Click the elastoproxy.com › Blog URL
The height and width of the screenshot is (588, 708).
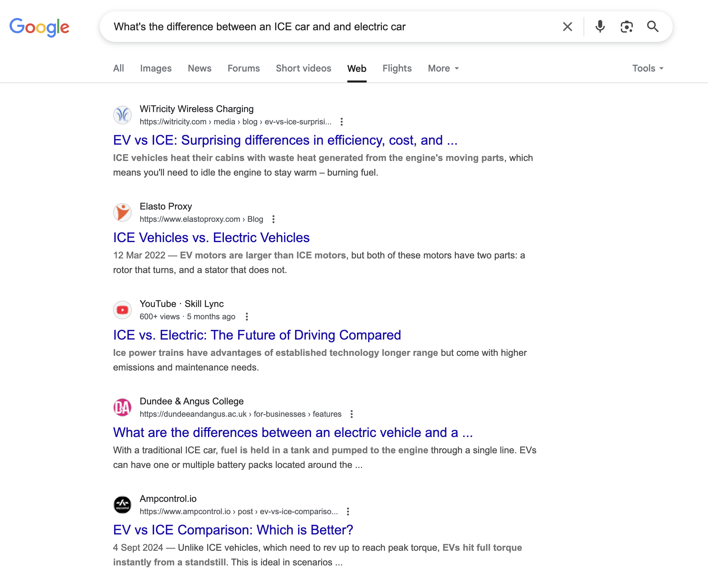pyautogui.click(x=201, y=219)
